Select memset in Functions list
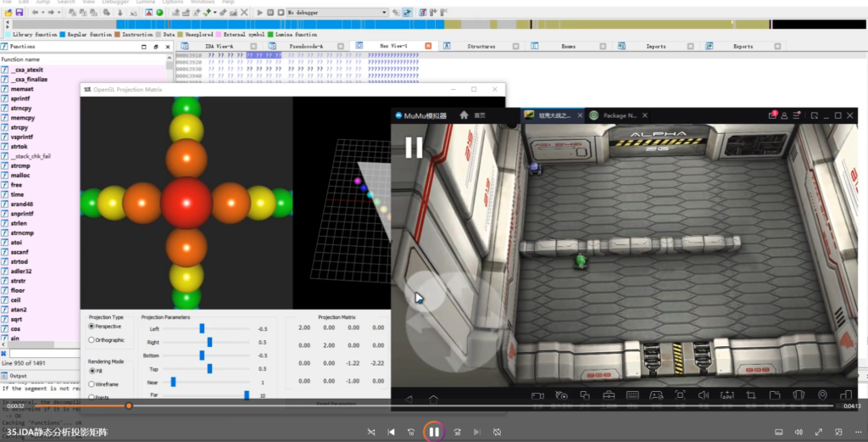Image resolution: width=868 pixels, height=442 pixels. [22, 89]
